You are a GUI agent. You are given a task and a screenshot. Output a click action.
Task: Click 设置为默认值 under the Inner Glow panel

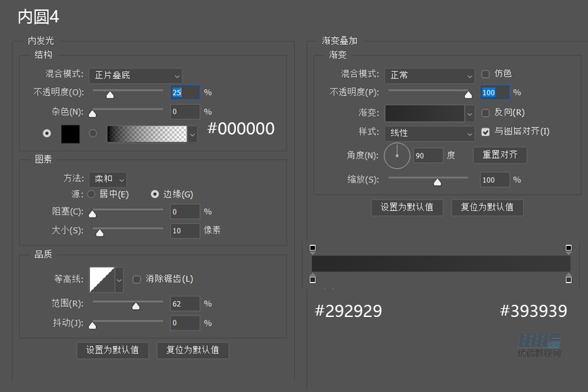coord(113,350)
